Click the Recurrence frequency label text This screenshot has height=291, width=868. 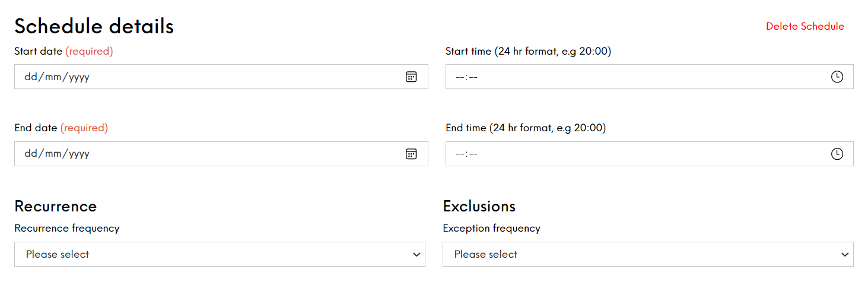pos(66,228)
